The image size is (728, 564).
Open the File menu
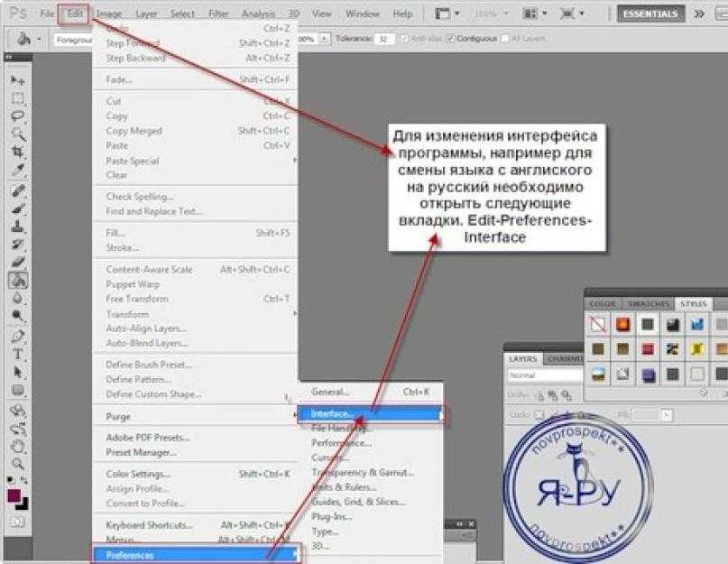(x=47, y=14)
